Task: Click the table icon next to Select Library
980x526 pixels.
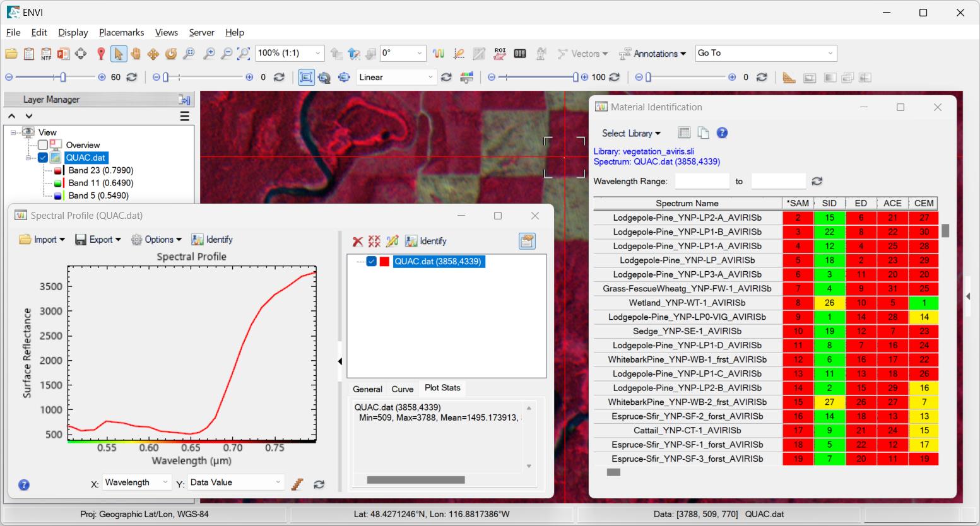Action: pos(684,133)
